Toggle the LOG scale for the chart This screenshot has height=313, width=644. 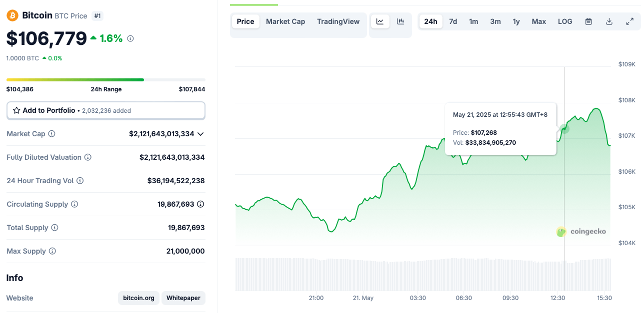[564, 21]
